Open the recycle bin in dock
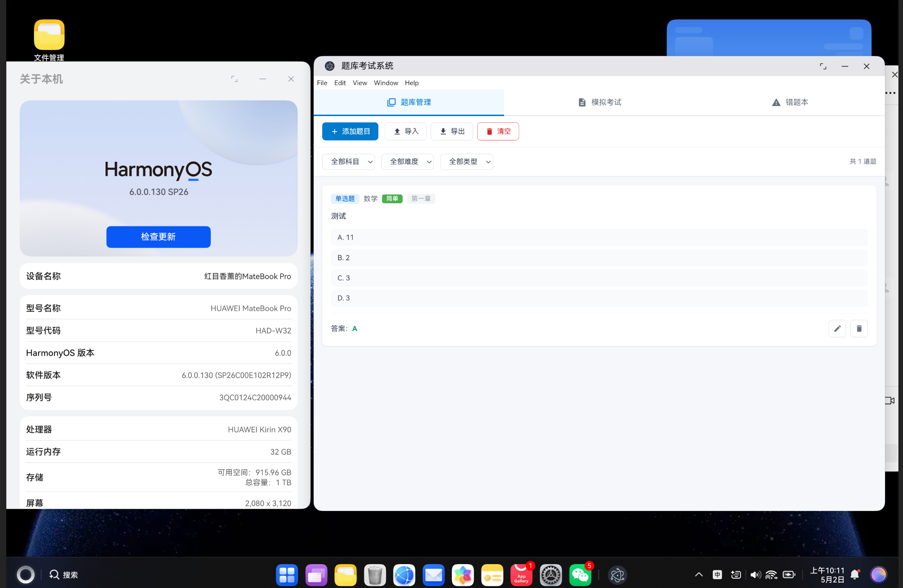 (375, 575)
